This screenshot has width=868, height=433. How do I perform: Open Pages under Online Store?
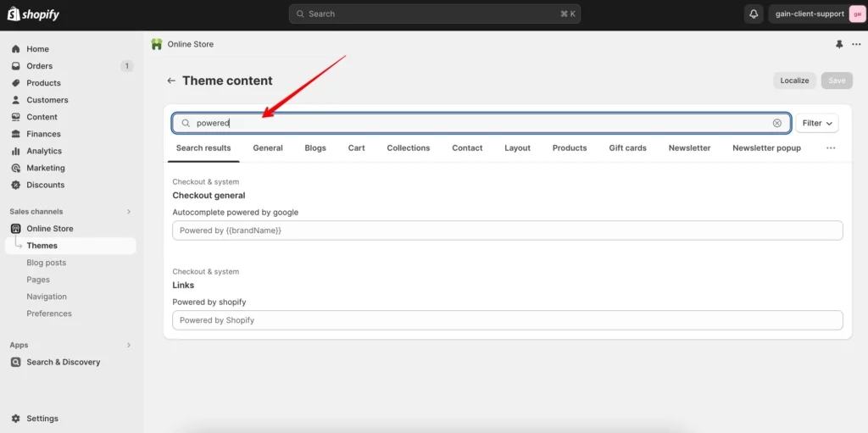click(x=38, y=280)
